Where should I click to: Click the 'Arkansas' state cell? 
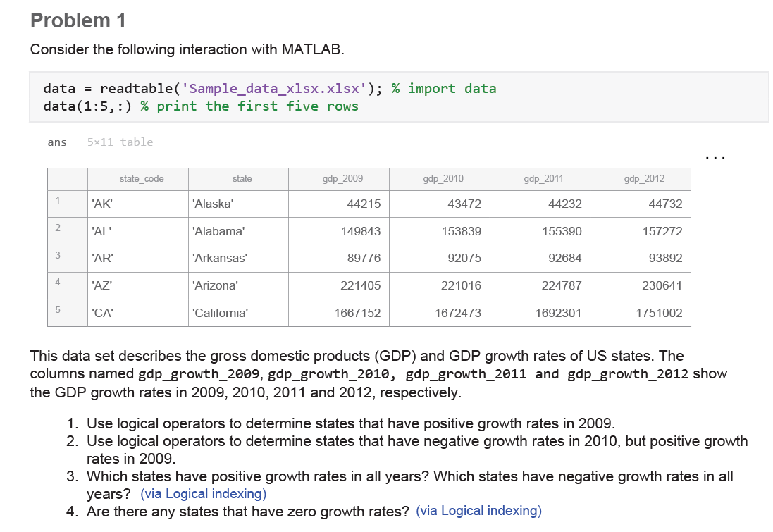click(x=239, y=259)
